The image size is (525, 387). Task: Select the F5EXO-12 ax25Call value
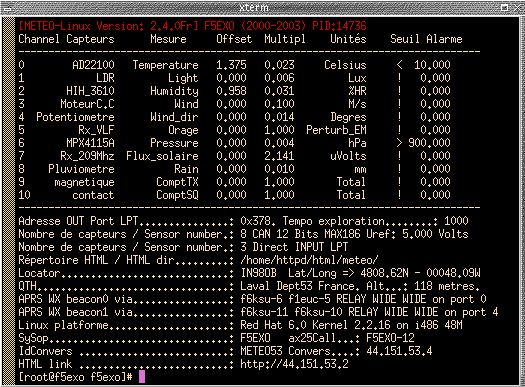pyautogui.click(x=390, y=337)
